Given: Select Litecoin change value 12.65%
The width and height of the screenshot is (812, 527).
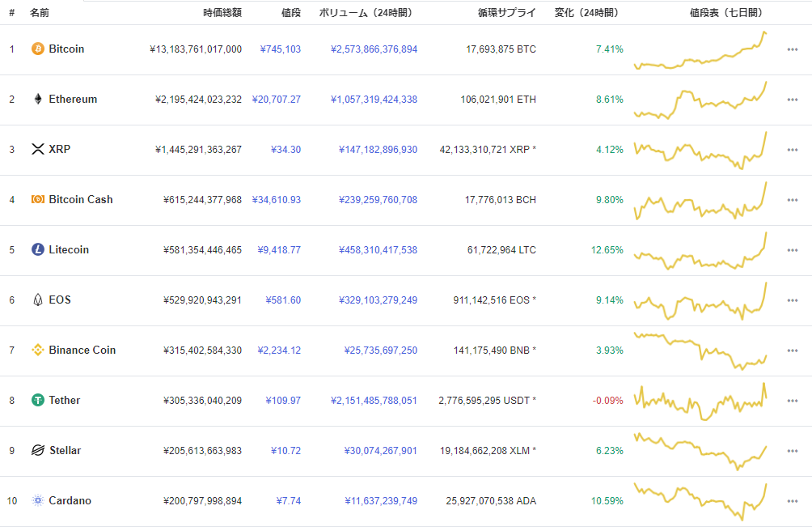Looking at the screenshot, I should point(607,250).
